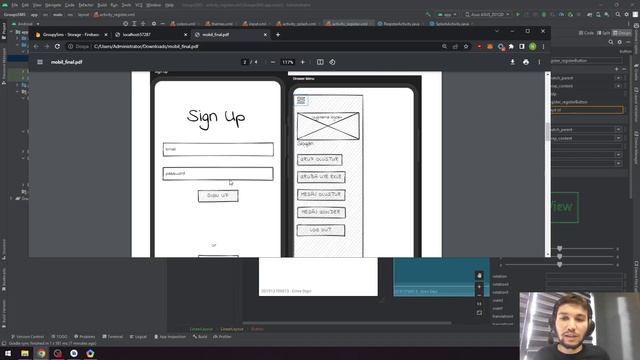Click the Chrome address bar URL
Viewport: 640px width, 360px height.
click(x=146, y=47)
